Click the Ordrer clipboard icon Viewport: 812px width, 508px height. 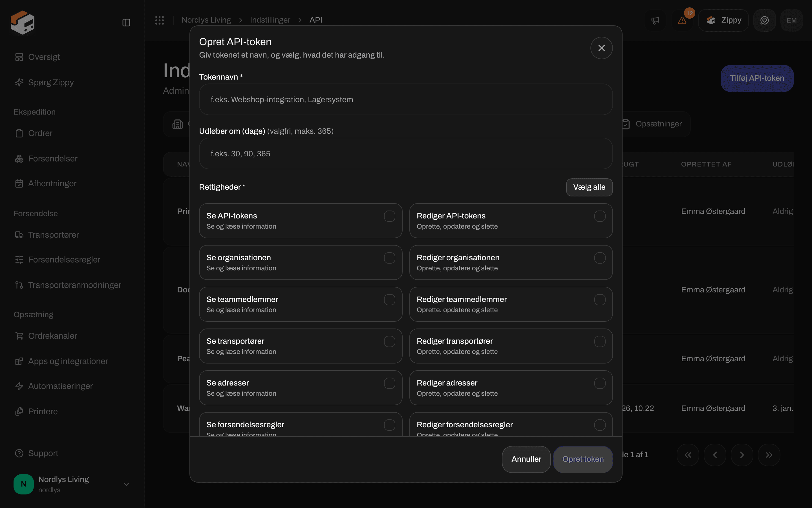(x=19, y=133)
